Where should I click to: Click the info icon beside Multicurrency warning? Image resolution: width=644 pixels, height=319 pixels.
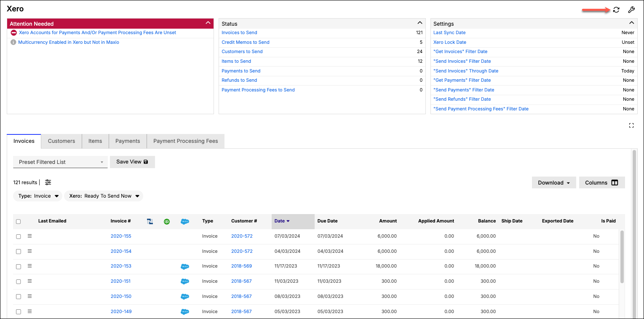[13, 42]
